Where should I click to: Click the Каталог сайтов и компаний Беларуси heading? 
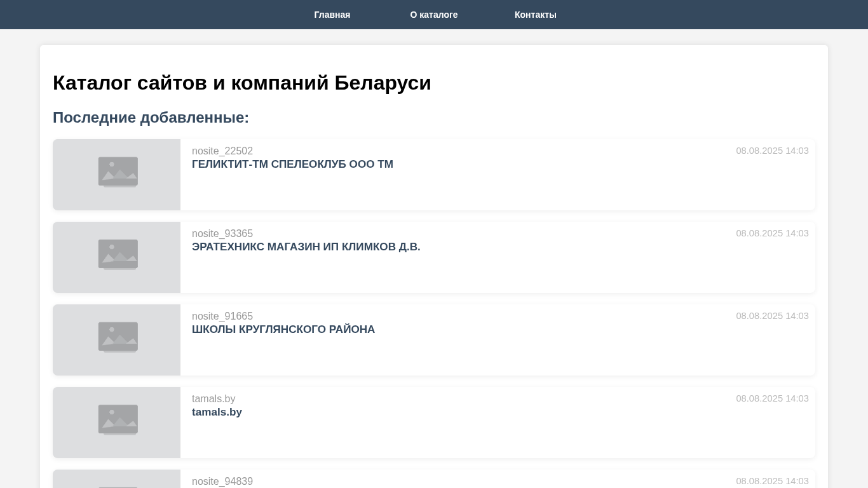coord(242,83)
